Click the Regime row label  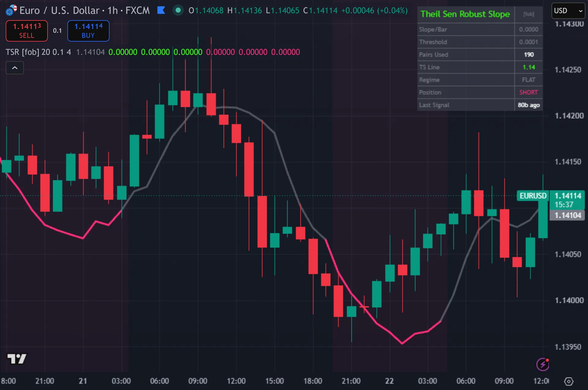429,80
